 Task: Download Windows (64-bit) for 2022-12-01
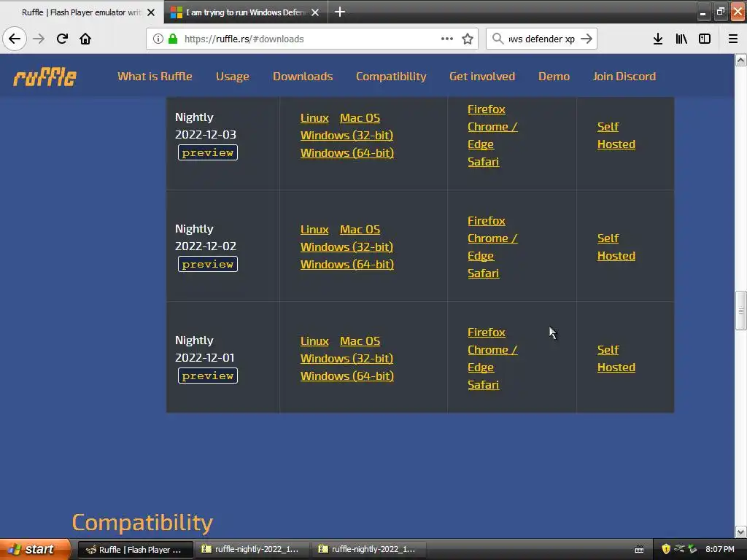[347, 376]
